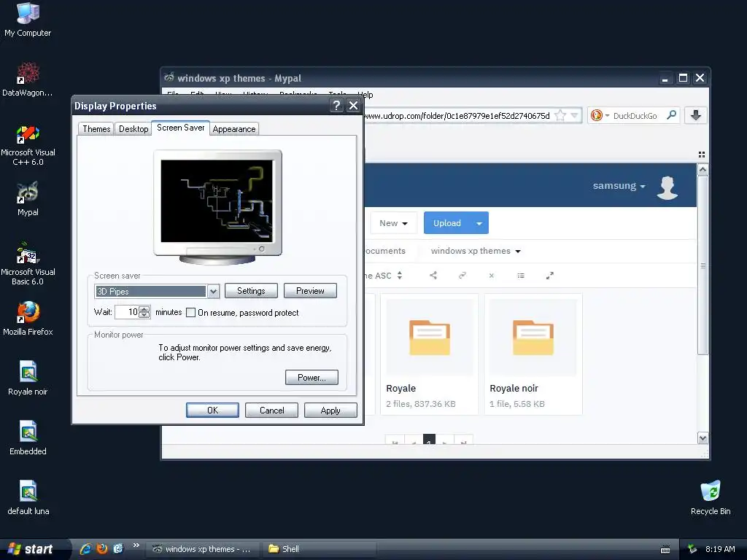747x560 pixels.
Task: Open the Royale noir folder thumbnail in udrop
Action: click(533, 338)
